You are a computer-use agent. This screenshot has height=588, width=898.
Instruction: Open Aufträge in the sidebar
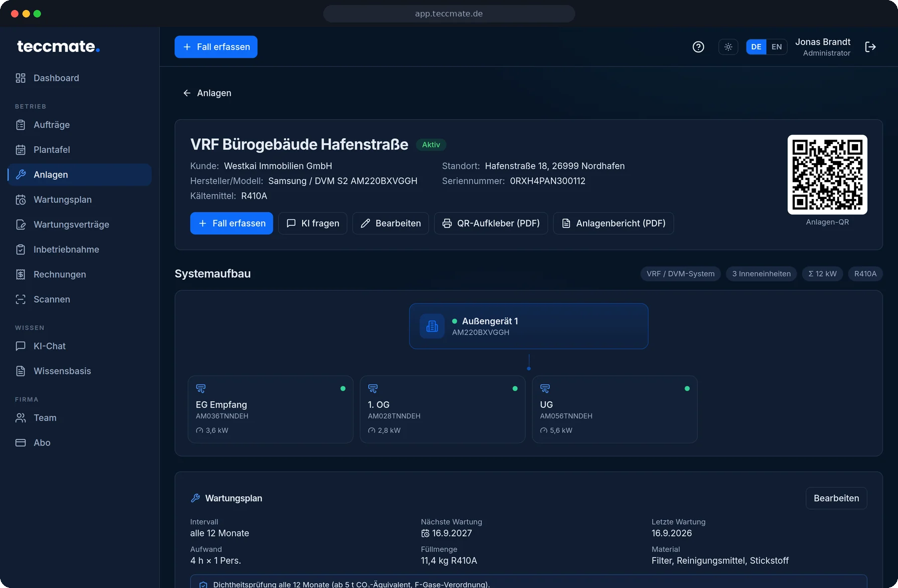[x=80, y=125]
